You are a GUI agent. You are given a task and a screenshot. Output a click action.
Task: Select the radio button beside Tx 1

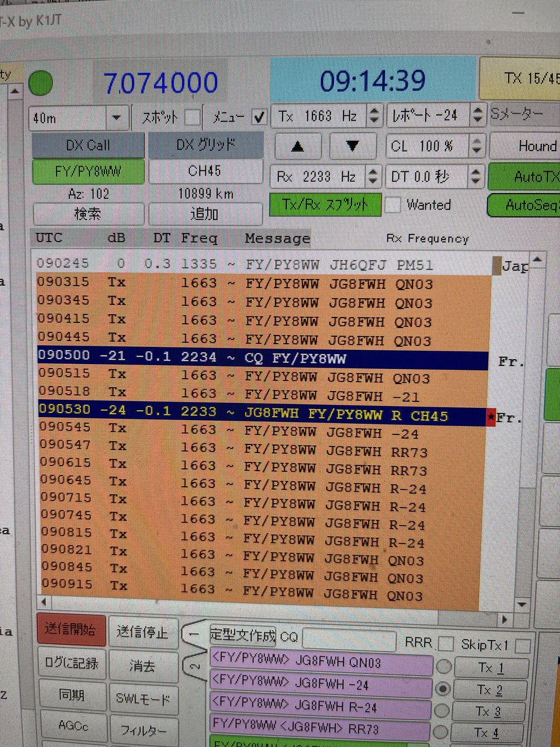click(x=442, y=667)
